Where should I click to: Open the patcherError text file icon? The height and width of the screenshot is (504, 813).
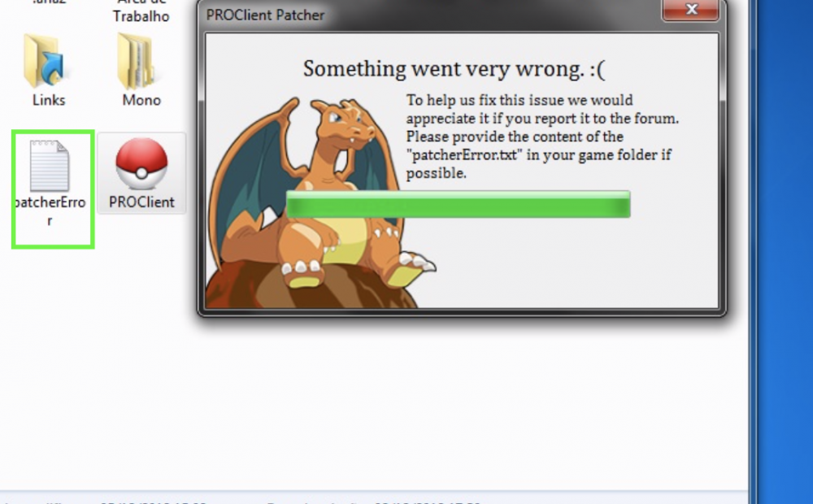click(50, 166)
